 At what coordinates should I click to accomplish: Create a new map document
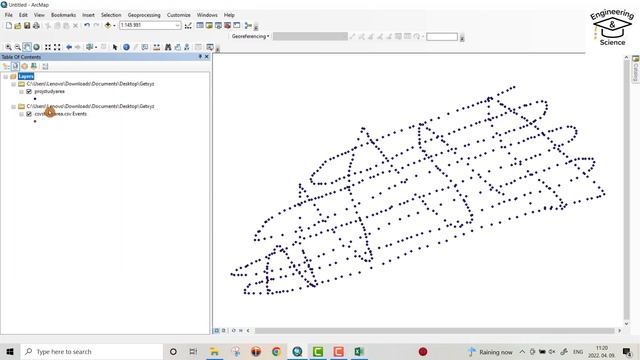tap(9, 25)
